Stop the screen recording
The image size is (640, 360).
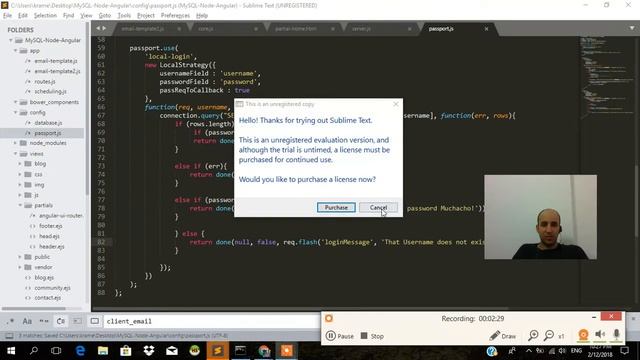click(x=372, y=336)
